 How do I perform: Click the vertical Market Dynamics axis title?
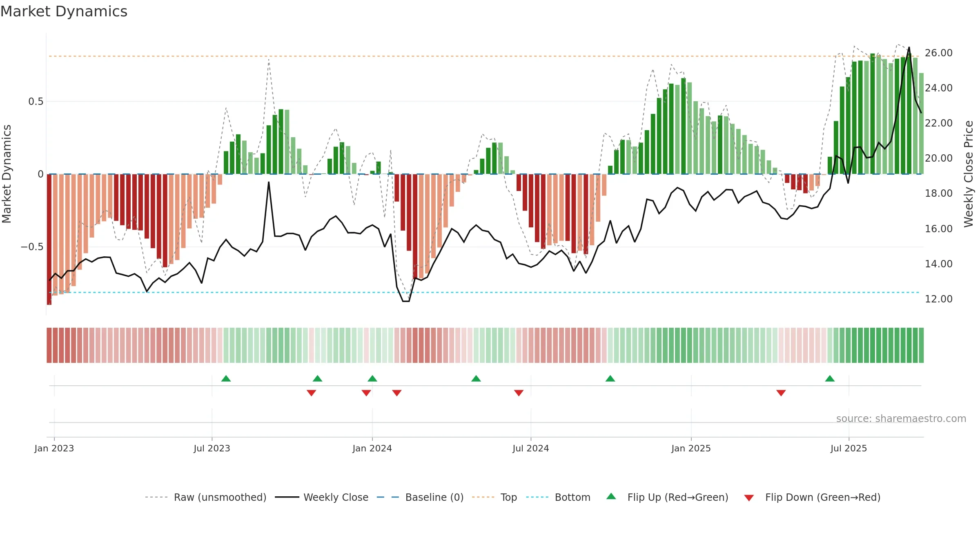pyautogui.click(x=7, y=174)
